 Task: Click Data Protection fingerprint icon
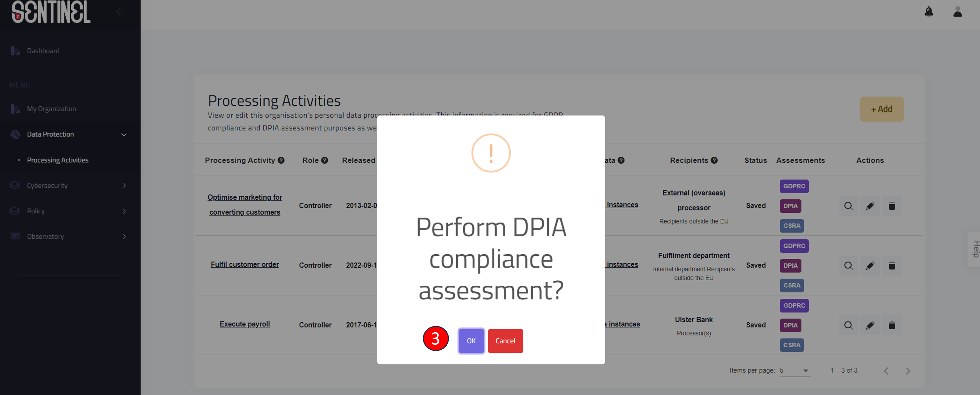point(15,134)
